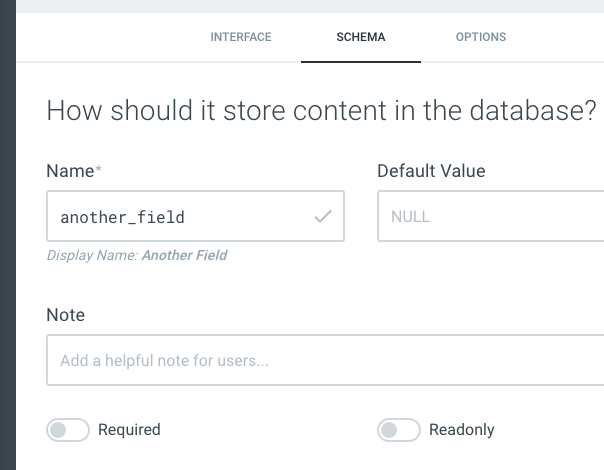The width and height of the screenshot is (604, 470).
Task: Click the Default Value label
Action: pos(431,171)
